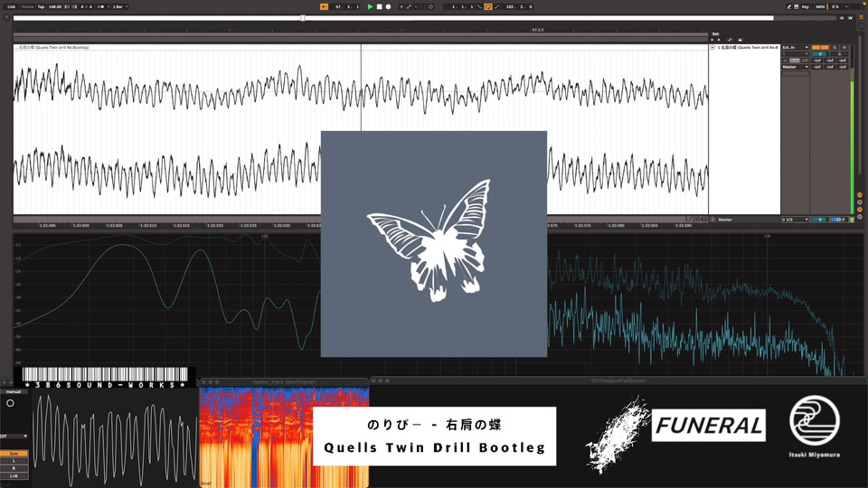Click the previous locator arrow icon
868x488 pixels.
[x=712, y=40]
